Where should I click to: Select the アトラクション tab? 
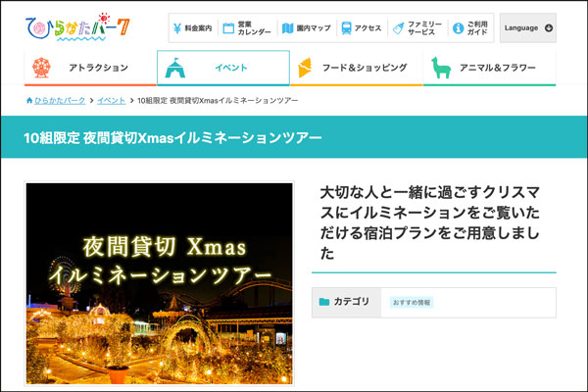tap(88, 68)
